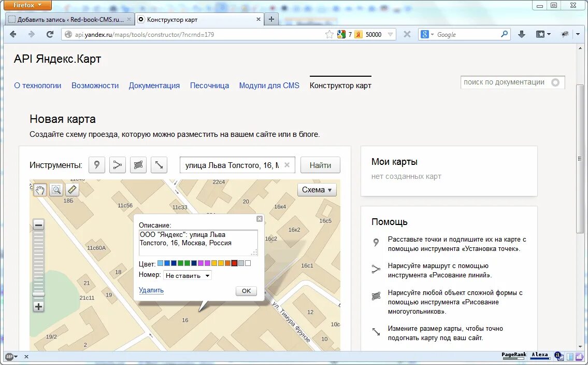
Task: Click the browser back arrow
Action: (x=13, y=35)
